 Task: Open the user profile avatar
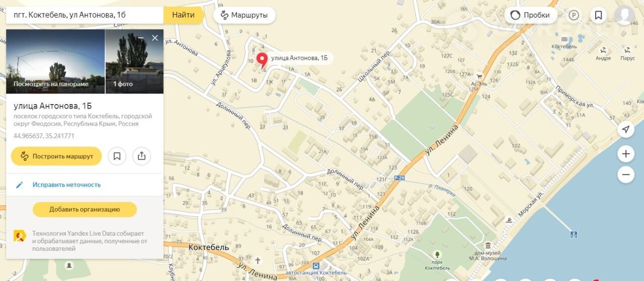point(624,15)
